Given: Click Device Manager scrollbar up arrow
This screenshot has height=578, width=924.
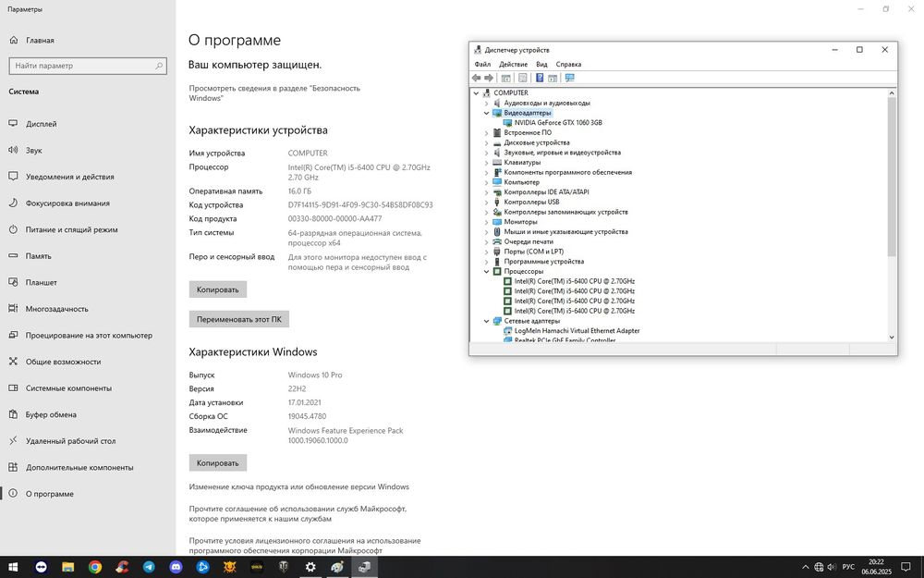Looking at the screenshot, I should pyautogui.click(x=892, y=92).
